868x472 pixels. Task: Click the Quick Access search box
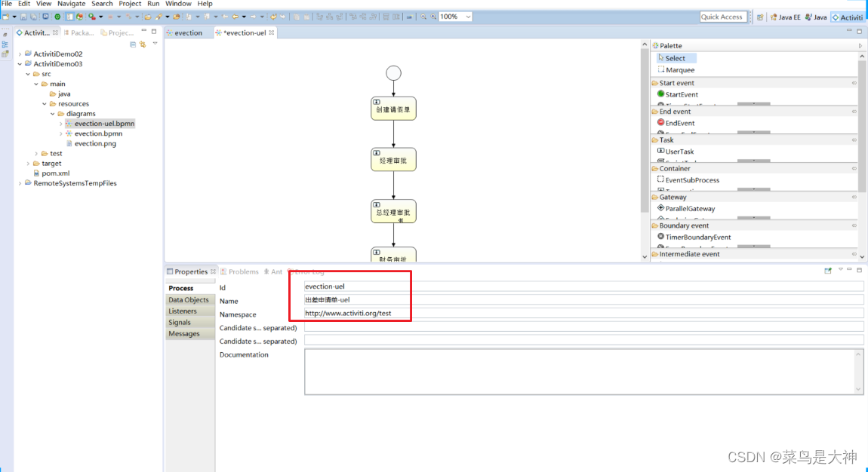722,17
